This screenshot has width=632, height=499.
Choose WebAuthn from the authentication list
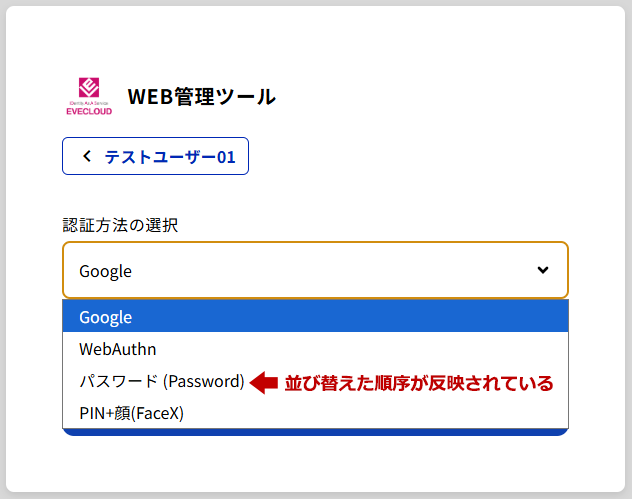pos(118,349)
